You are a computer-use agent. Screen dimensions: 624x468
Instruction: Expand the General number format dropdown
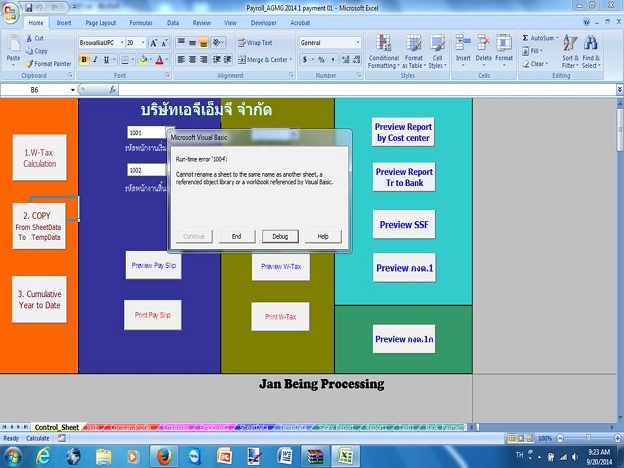pos(357,43)
